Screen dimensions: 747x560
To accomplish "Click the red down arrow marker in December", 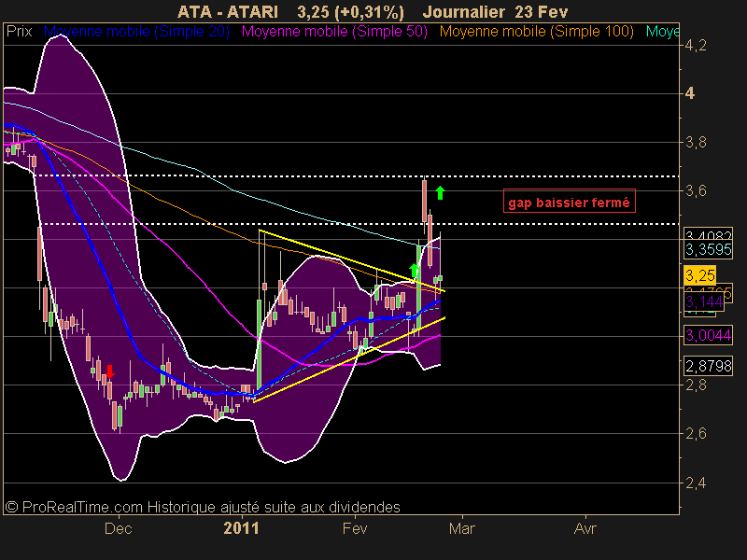I will click(110, 371).
